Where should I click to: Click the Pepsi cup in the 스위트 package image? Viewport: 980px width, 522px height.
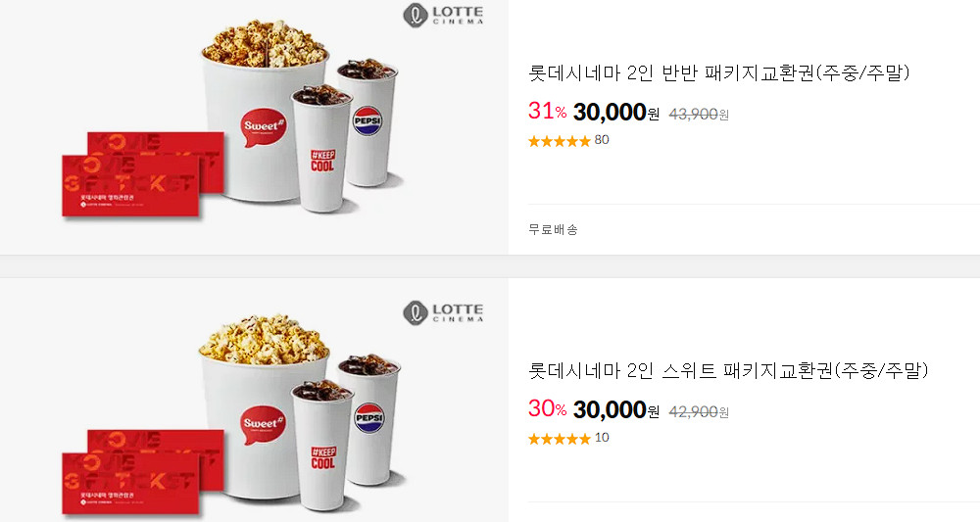[x=368, y=419]
